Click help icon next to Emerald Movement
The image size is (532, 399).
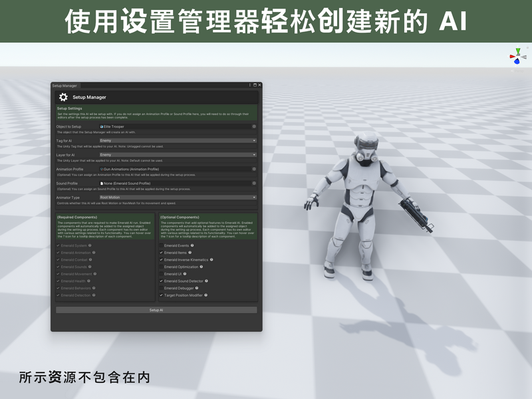click(95, 274)
